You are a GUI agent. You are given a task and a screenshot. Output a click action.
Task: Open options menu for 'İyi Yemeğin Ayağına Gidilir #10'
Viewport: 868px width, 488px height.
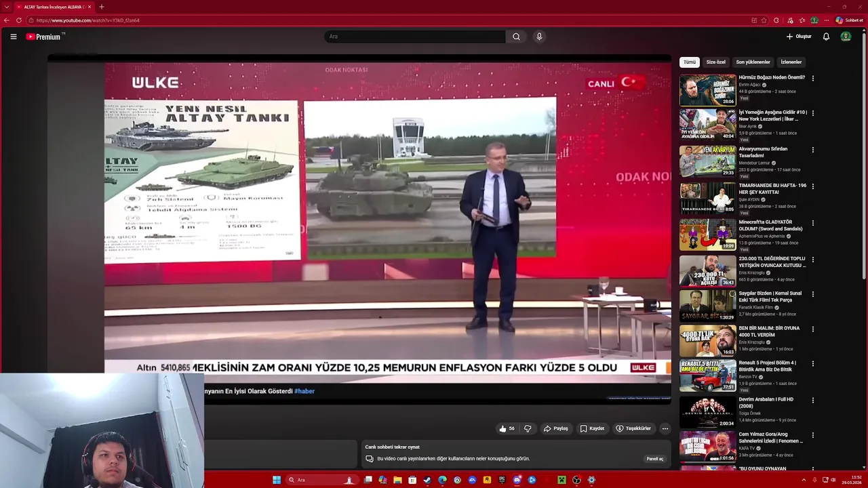[813, 113]
